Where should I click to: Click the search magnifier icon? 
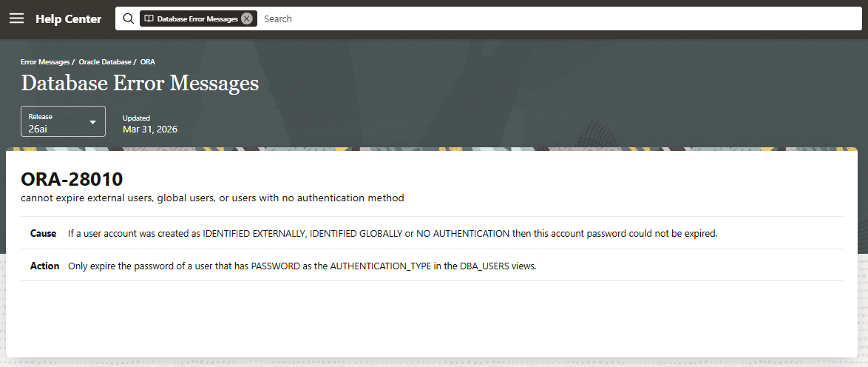click(129, 18)
